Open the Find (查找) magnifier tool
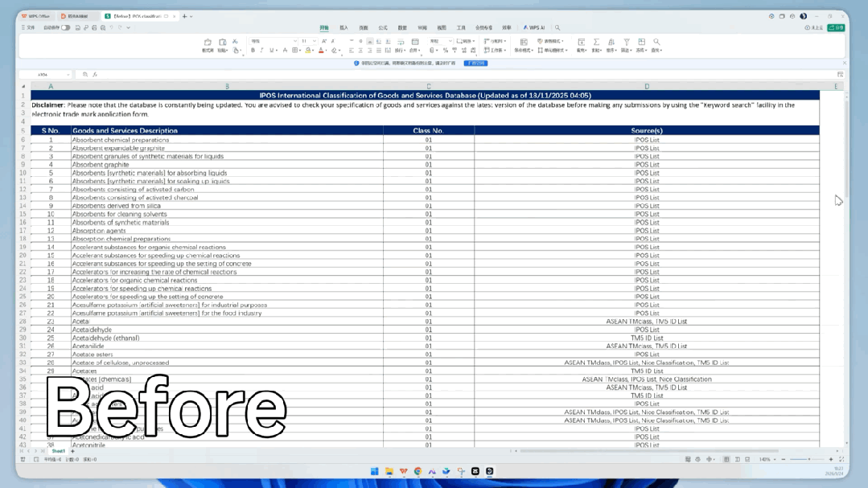This screenshot has width=868, height=488. coord(657,42)
